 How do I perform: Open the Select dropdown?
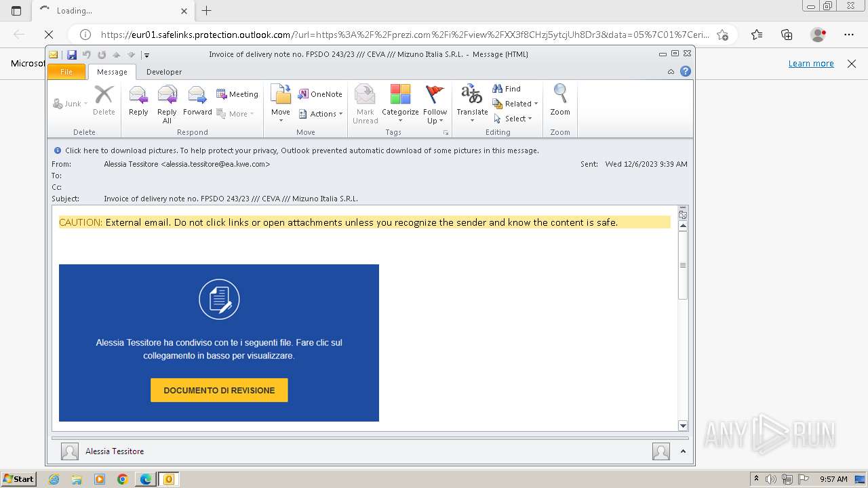513,119
